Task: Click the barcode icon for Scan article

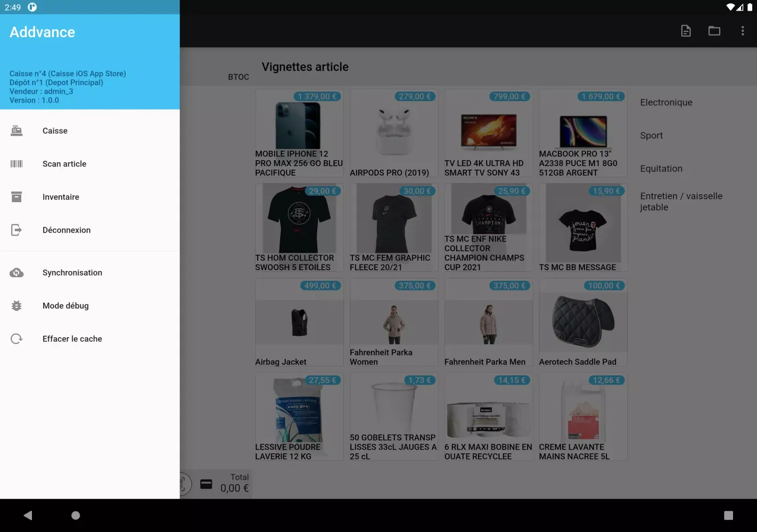Action: pyautogui.click(x=17, y=164)
